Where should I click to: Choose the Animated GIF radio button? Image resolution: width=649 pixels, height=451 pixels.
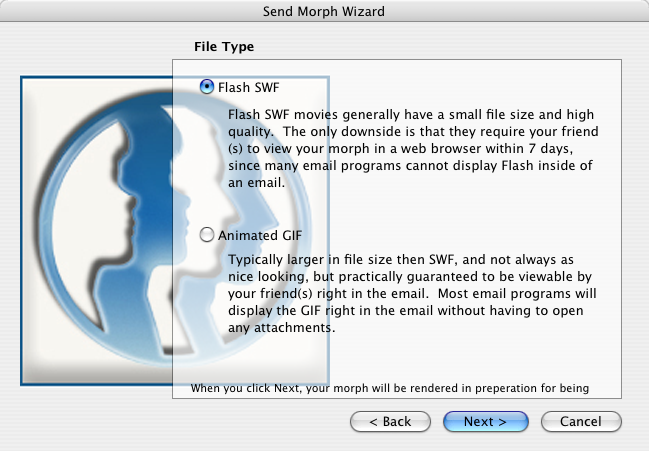tap(207, 235)
